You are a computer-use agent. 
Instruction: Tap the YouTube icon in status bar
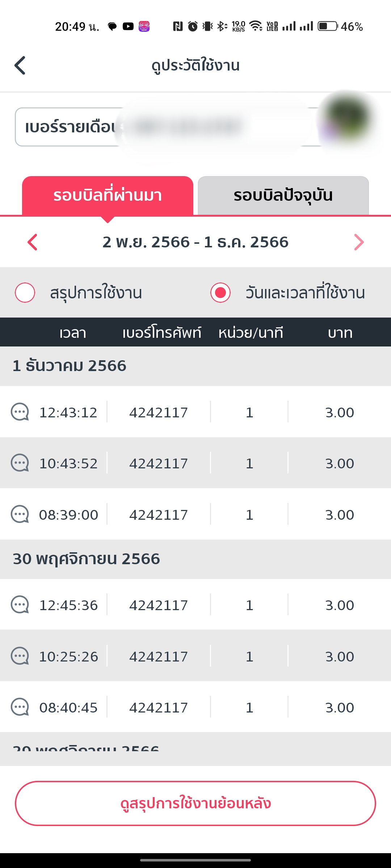(128, 26)
